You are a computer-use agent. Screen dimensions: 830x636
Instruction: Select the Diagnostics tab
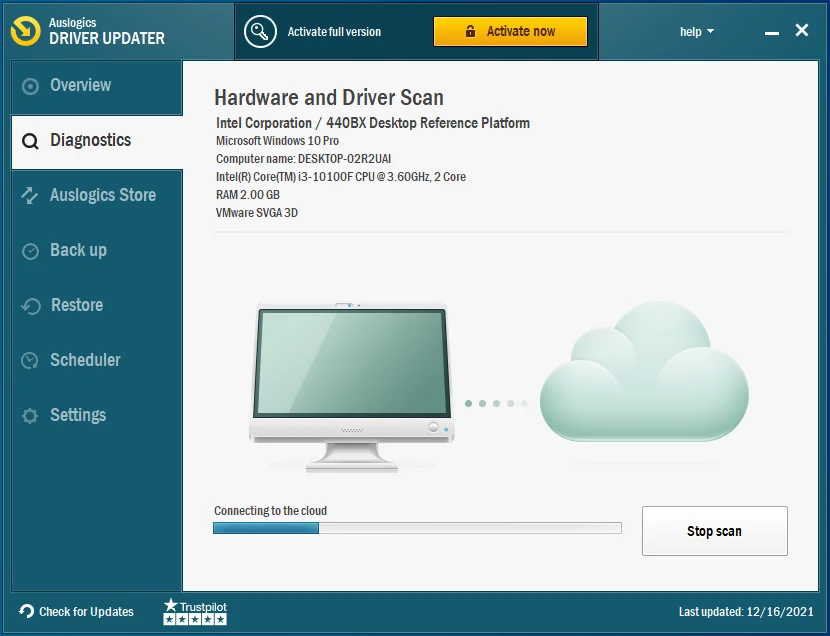pyautogui.click(x=97, y=142)
